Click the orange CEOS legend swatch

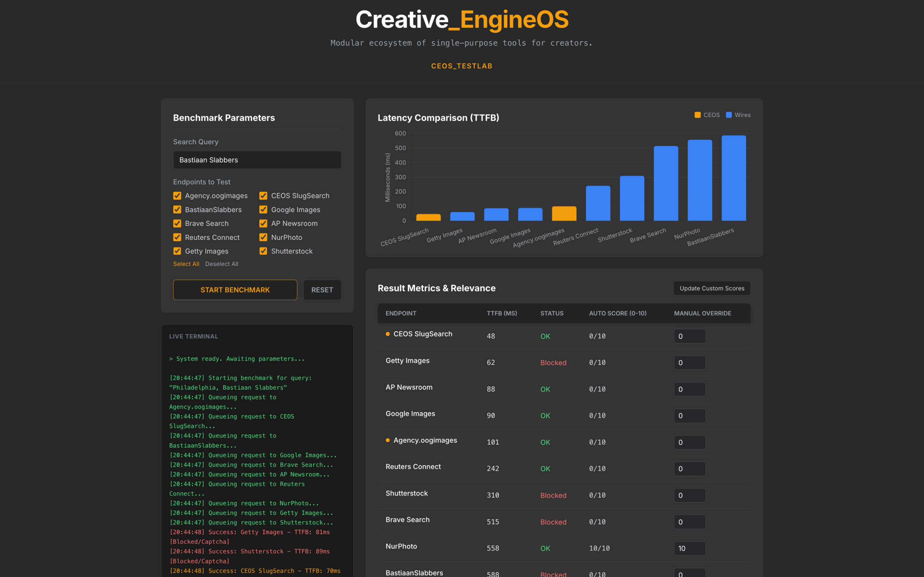(x=697, y=115)
